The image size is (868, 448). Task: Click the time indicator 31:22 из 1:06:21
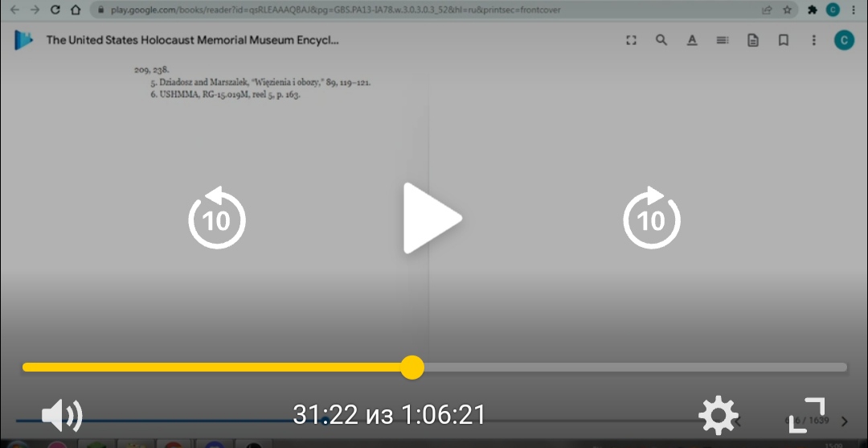click(x=389, y=415)
